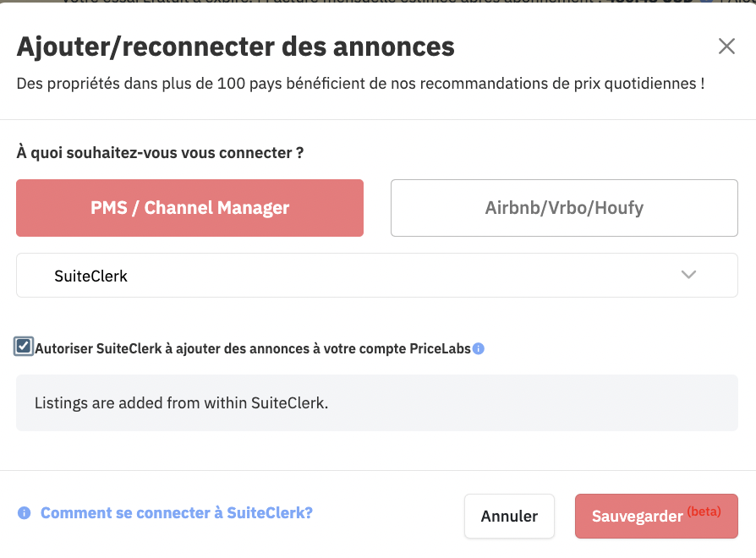Click the Ajouter/reconnecter des annonces heading
This screenshot has height=558, width=756.
coord(236,46)
